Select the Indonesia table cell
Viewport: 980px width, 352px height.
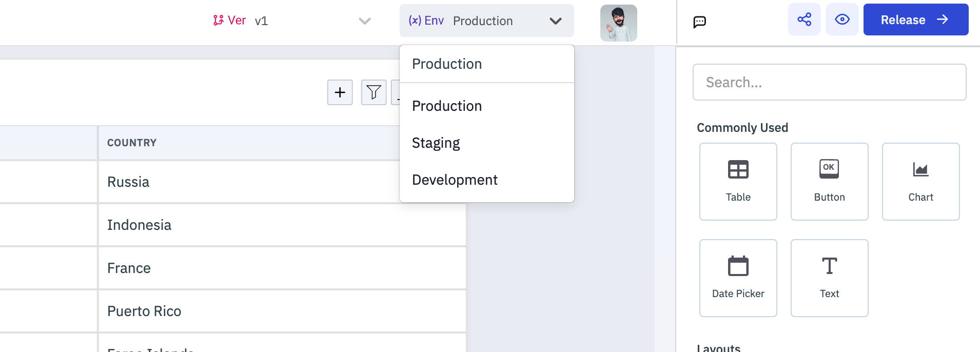coord(139,225)
